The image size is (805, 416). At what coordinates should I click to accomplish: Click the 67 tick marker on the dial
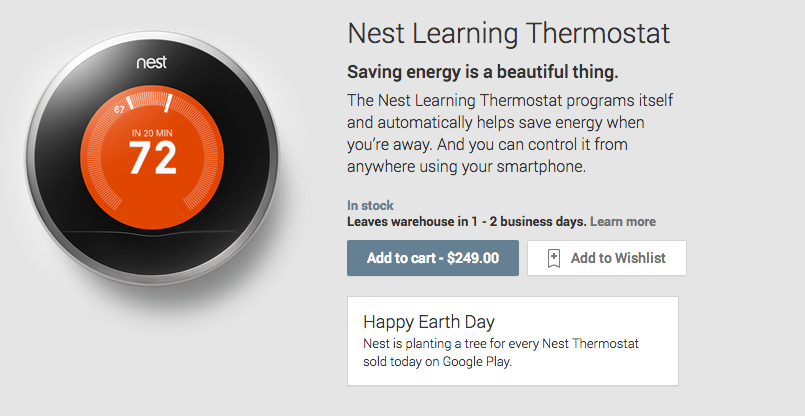point(119,108)
